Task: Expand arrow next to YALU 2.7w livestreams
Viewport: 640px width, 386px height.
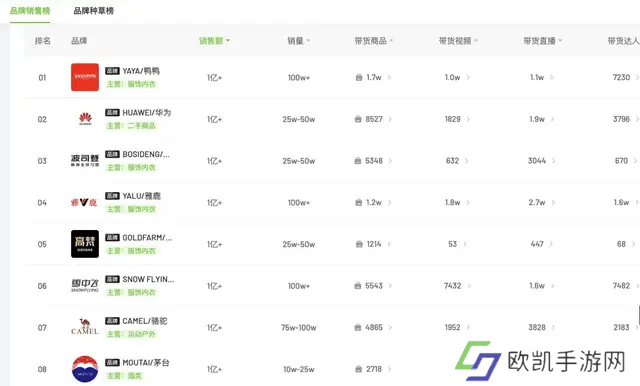Action: click(553, 202)
